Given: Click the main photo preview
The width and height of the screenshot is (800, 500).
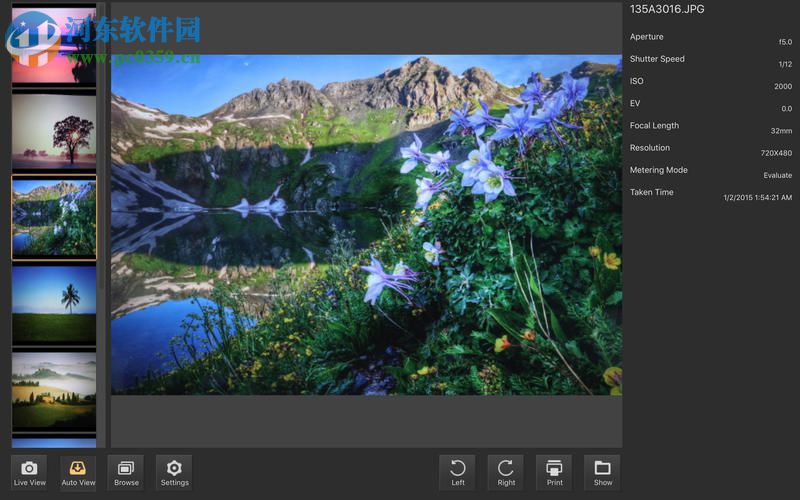Looking at the screenshot, I should (366, 224).
